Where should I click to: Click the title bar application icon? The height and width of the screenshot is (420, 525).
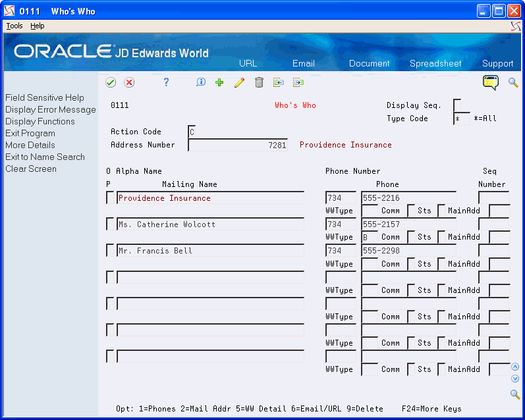(x=9, y=11)
